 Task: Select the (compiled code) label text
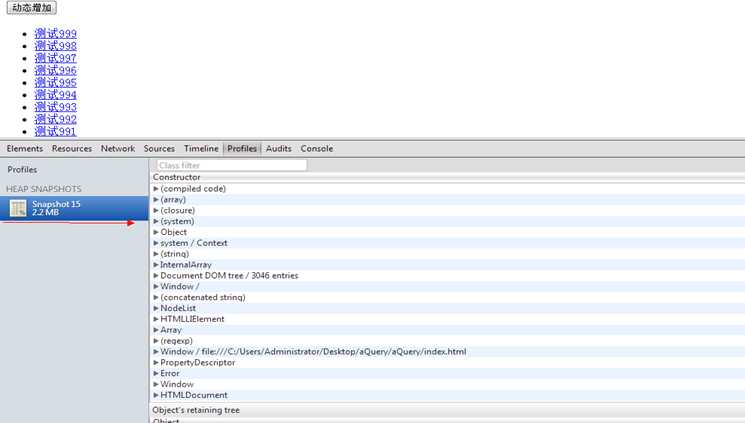[193, 189]
